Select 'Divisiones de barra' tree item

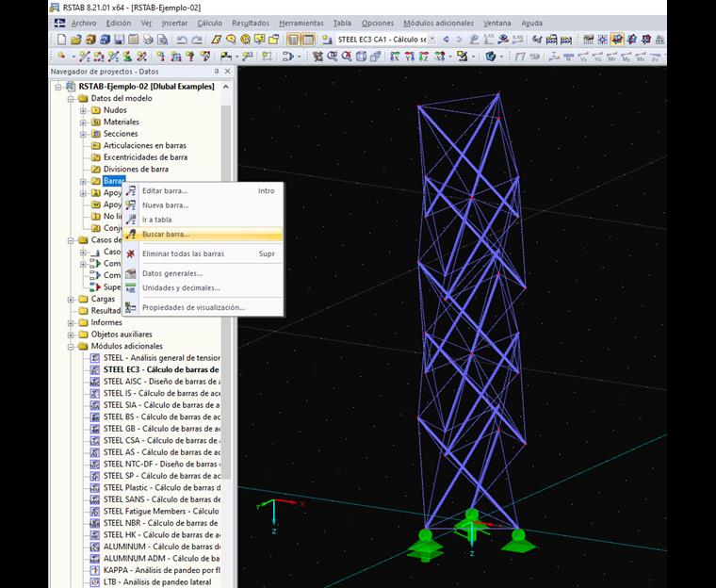136,169
